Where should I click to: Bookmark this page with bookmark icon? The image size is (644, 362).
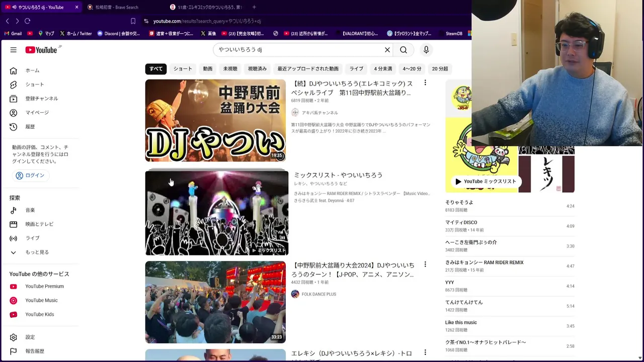pyautogui.click(x=133, y=21)
